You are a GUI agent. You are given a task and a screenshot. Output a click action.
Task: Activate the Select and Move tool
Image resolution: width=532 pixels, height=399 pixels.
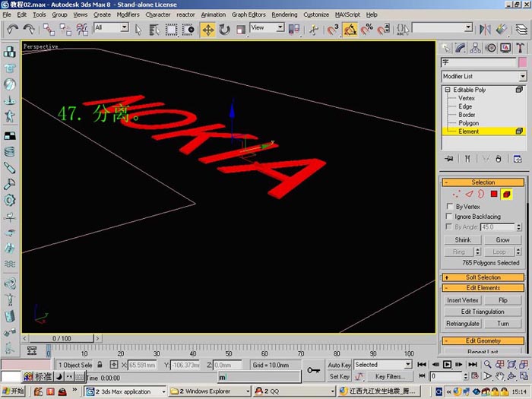[208, 30]
